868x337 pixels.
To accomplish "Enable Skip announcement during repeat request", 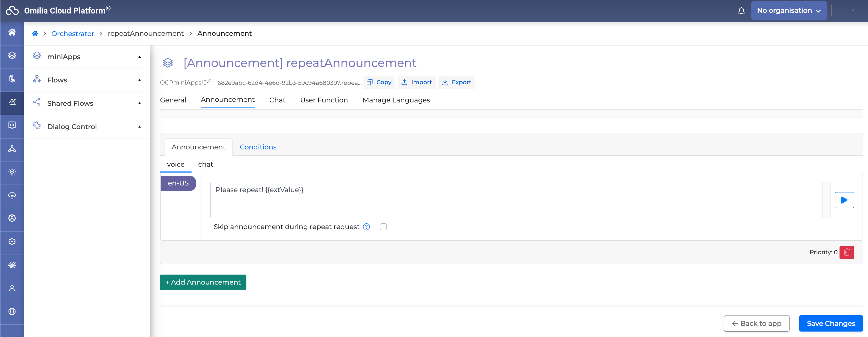I will [x=383, y=227].
